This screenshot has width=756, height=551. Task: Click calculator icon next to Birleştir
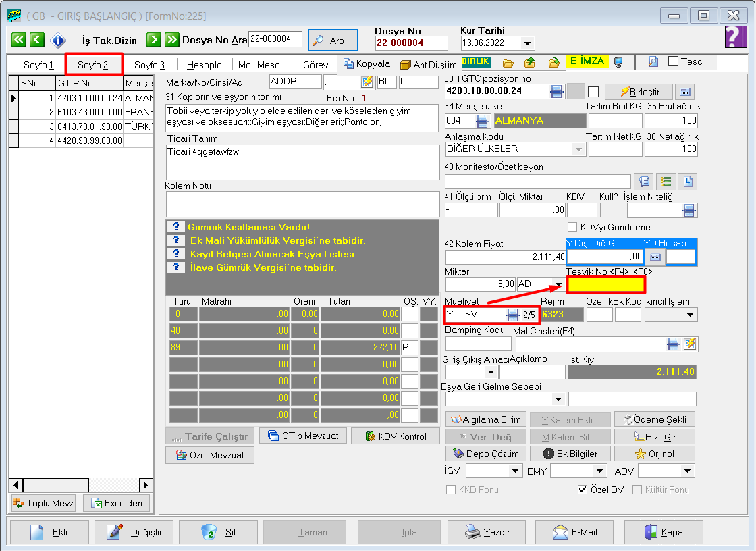684,92
